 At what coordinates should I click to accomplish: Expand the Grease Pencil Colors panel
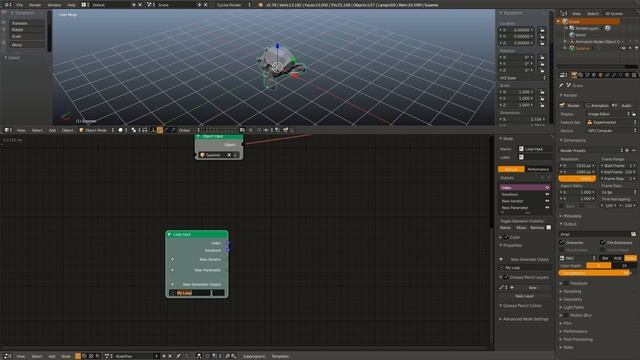[522, 306]
